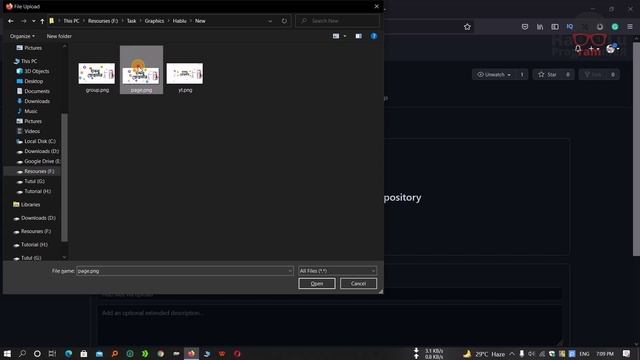
Task: Open the Organize menu
Action: 22,36
